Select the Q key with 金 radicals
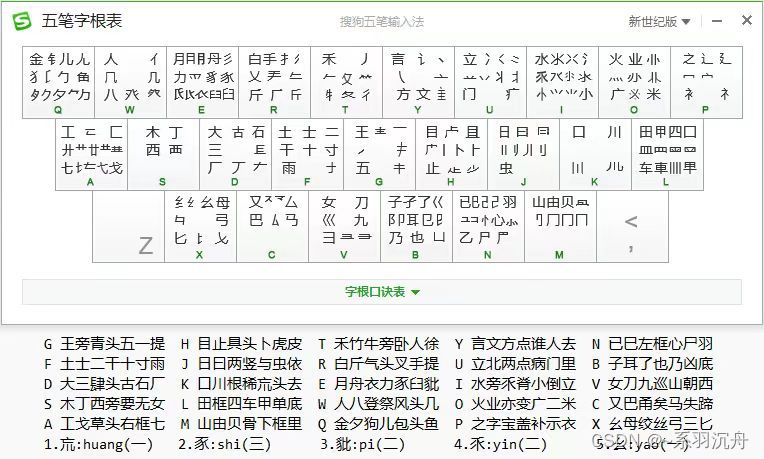The height and width of the screenshot is (459, 764). tap(58, 82)
